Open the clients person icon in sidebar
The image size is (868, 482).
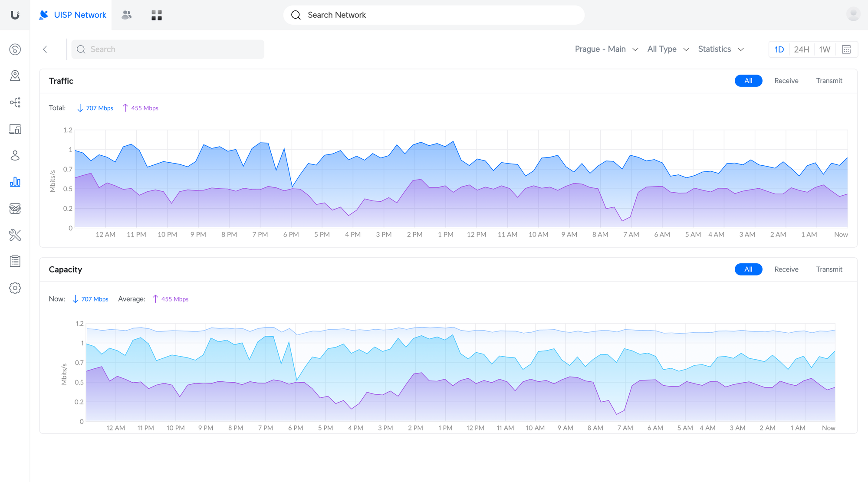pyautogui.click(x=15, y=155)
